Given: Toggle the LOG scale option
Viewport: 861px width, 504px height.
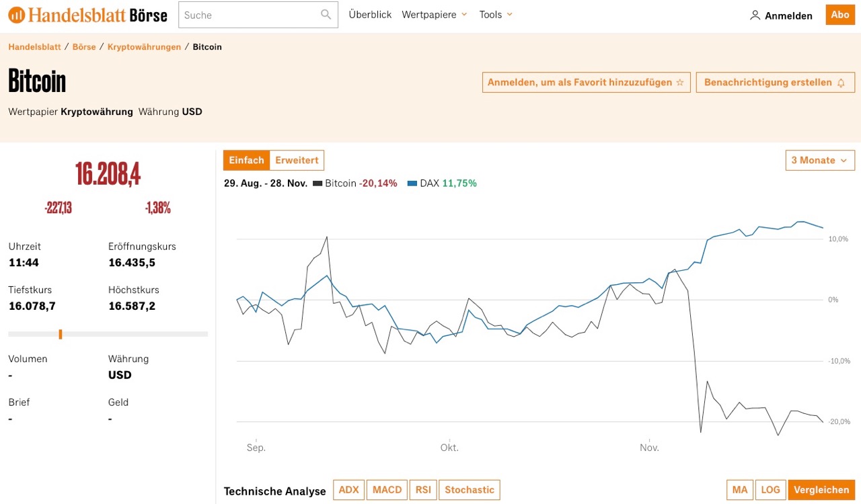Looking at the screenshot, I should click(770, 490).
